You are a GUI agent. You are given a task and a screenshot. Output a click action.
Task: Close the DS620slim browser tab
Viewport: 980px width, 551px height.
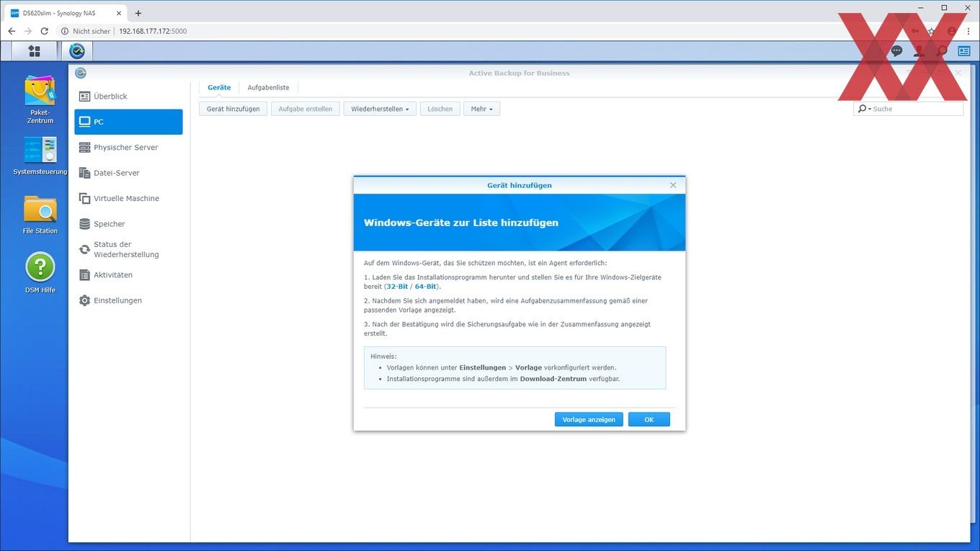[119, 13]
